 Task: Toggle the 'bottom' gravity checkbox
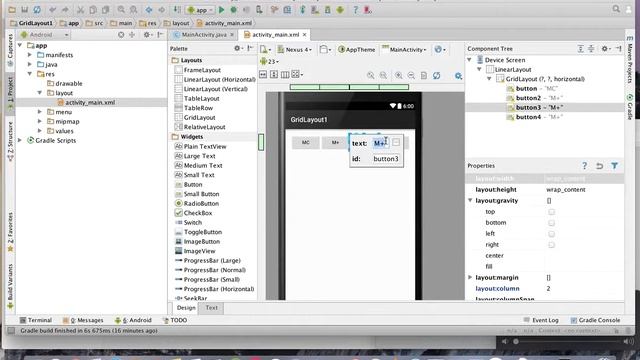[x=551, y=223]
